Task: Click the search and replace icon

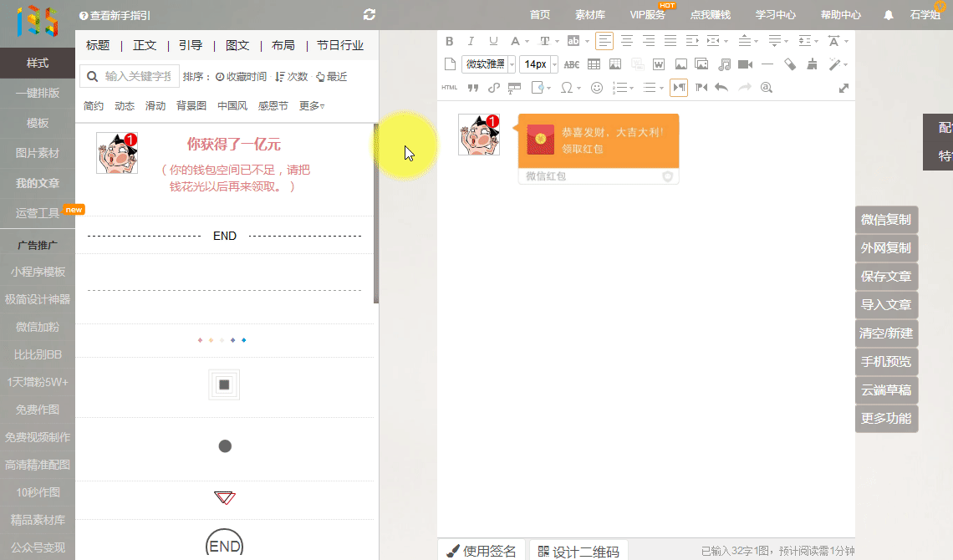Action: pyautogui.click(x=767, y=88)
